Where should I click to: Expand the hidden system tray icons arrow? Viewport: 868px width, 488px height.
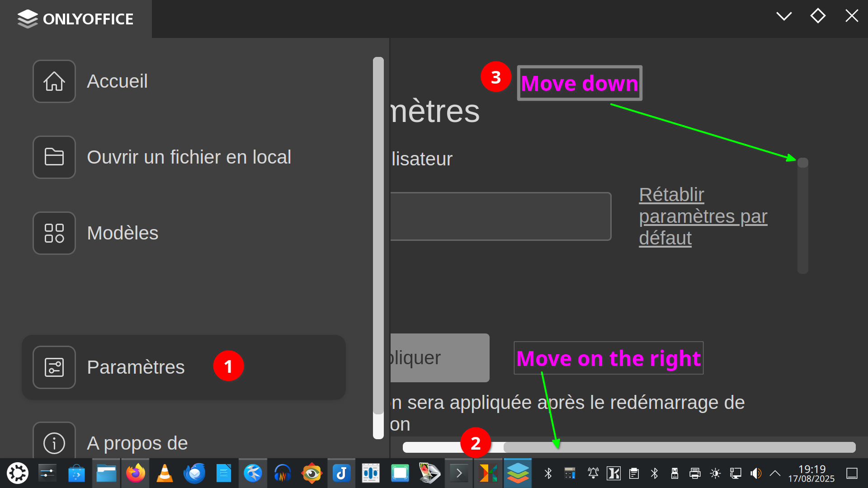(775, 473)
